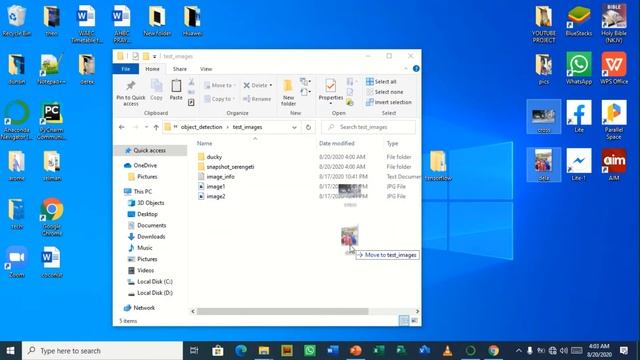Switch to details view layout icon

pyautogui.click(x=404, y=321)
